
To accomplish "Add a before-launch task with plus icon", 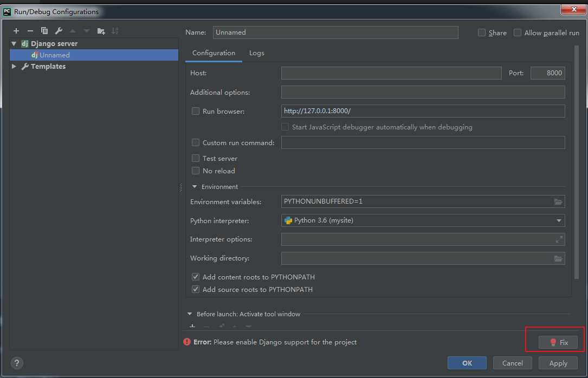I will 192,326.
